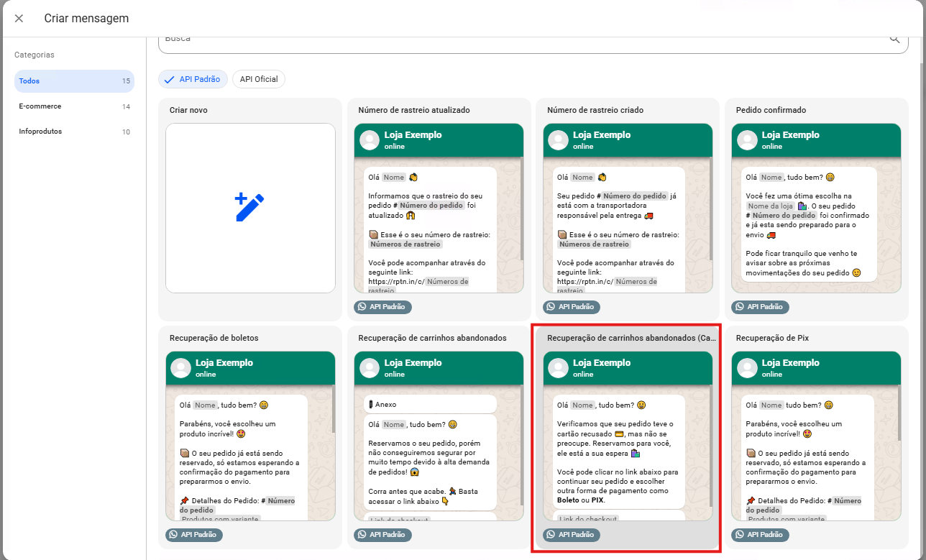
Task: Click the search magnifier icon
Action: [894, 38]
